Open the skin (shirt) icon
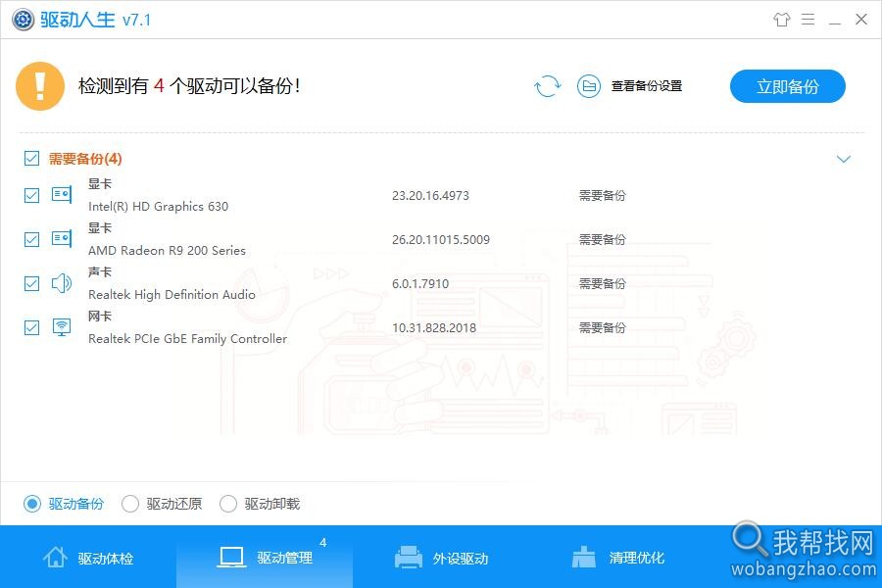882x588 pixels. [x=781, y=20]
